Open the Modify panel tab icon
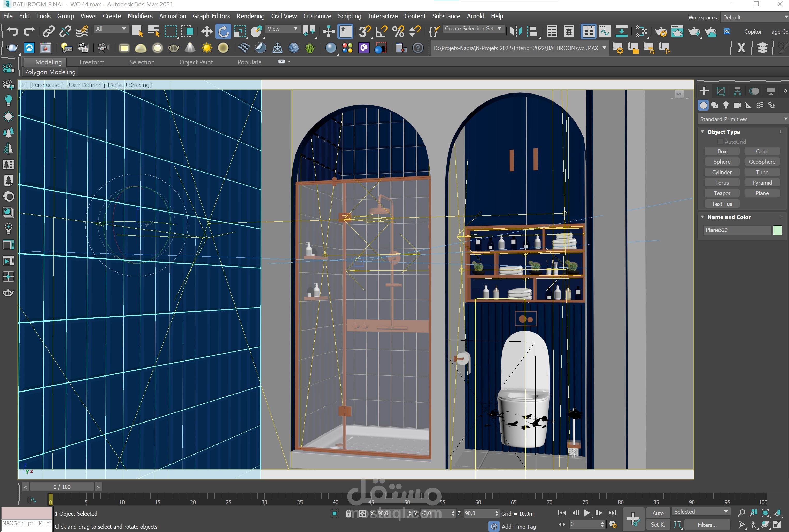Image resolution: width=789 pixels, height=532 pixels. 721,91
